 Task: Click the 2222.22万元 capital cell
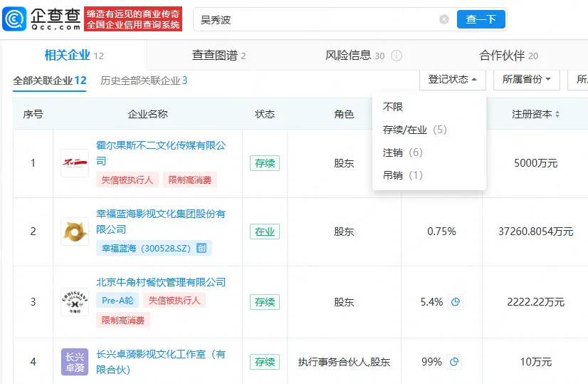[x=535, y=302]
